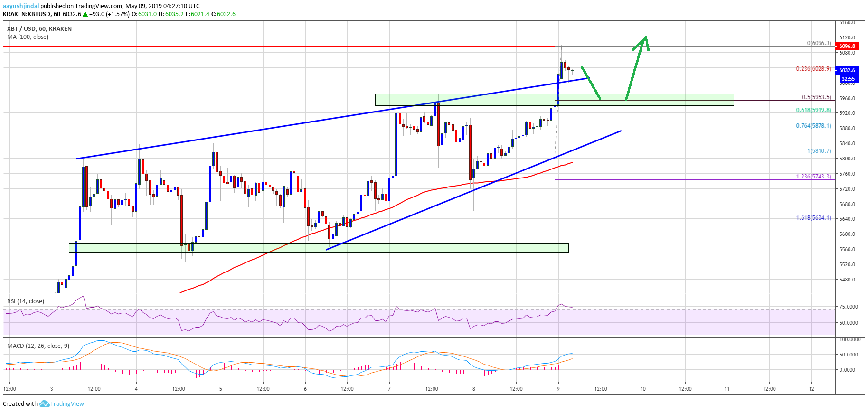Click the green downward arrow drawing

[x=591, y=83]
